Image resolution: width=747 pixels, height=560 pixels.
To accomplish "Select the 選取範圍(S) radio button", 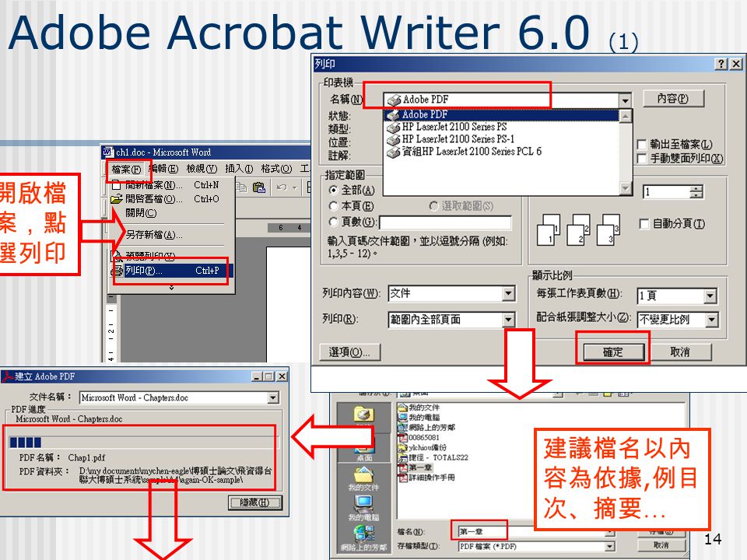I will pyautogui.click(x=433, y=205).
